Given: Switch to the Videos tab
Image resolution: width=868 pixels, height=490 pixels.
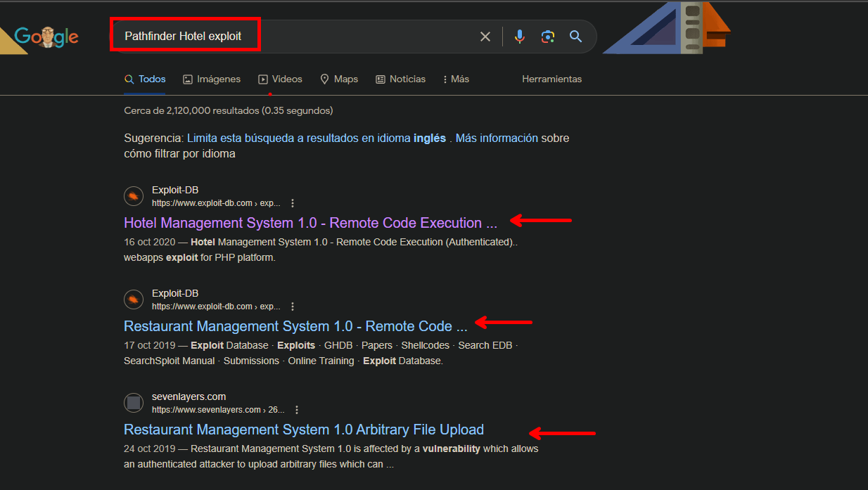Looking at the screenshot, I should point(280,79).
